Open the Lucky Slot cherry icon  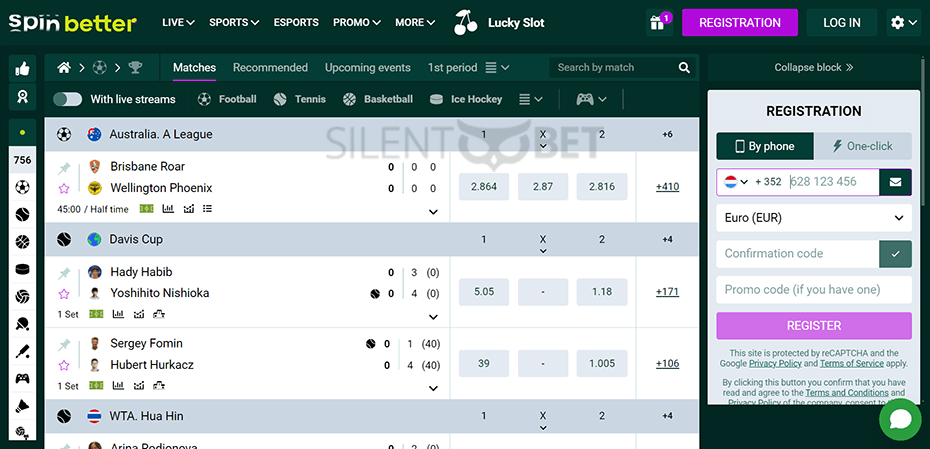[x=466, y=23]
